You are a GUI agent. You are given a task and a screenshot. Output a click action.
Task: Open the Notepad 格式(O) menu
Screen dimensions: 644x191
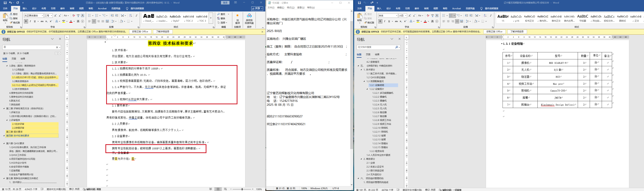click(x=290, y=8)
